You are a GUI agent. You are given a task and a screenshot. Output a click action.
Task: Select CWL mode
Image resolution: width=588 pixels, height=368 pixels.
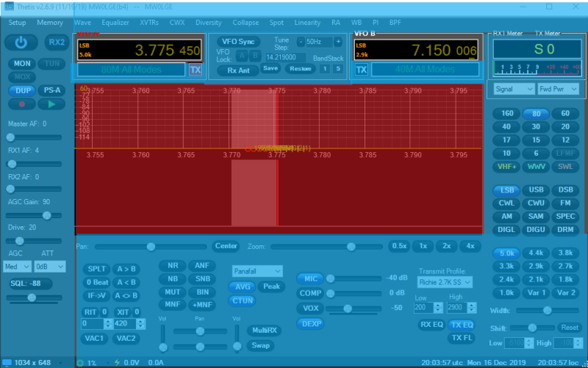[506, 203]
